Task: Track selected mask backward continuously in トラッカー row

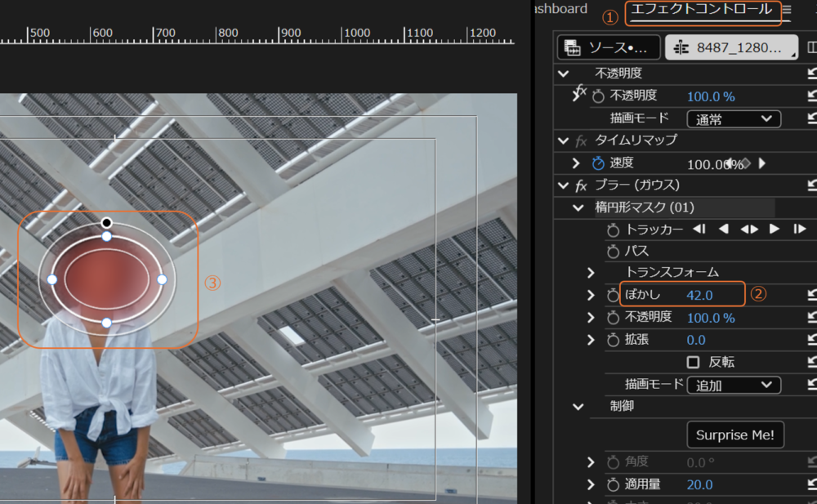Action: (724, 230)
